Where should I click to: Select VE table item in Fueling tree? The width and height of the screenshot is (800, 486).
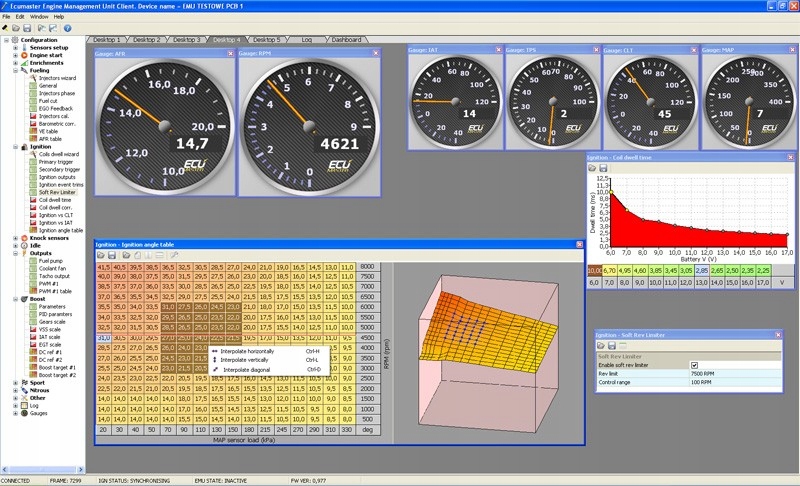pyautogui.click(x=50, y=131)
